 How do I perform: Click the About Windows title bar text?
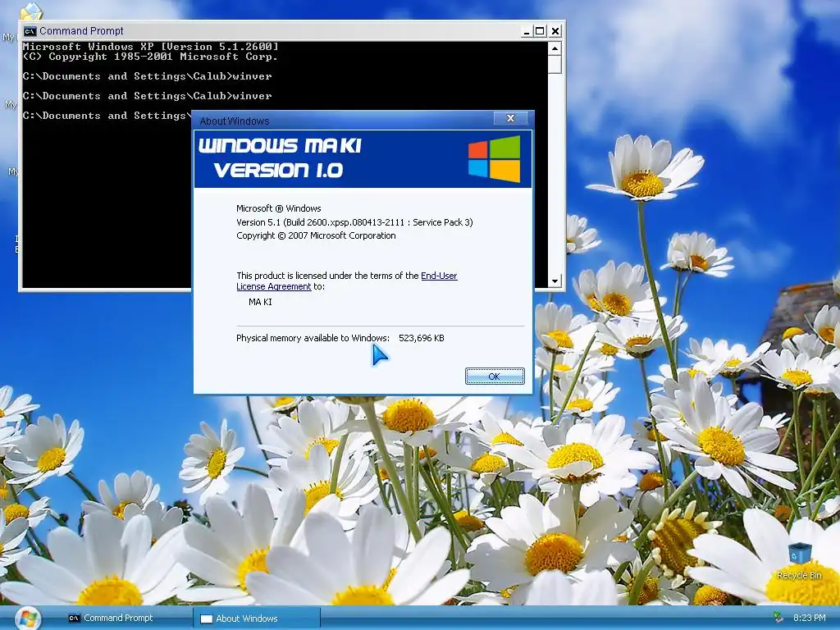click(x=234, y=121)
